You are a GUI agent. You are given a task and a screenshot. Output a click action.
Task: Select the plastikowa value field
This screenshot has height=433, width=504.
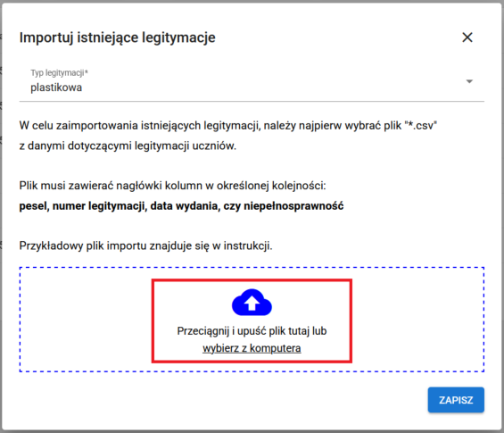[x=252, y=84]
